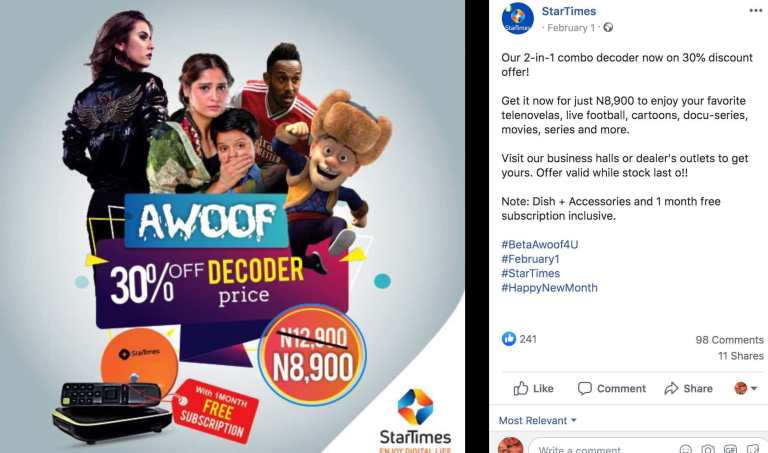Open the comment-as profile selector dropdown
Screen dimensions: 768x453
(x=745, y=388)
